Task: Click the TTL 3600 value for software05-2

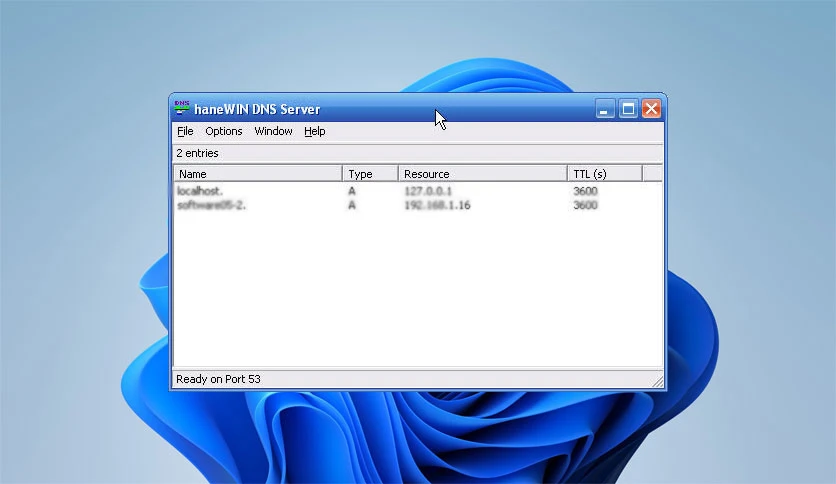Action: 585,205
